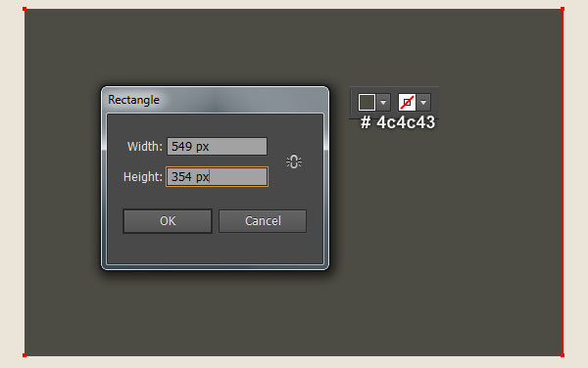Click the dark gray rectangle shape on canvas
Viewport: 588px width, 368px height.
[x=450, y=244]
